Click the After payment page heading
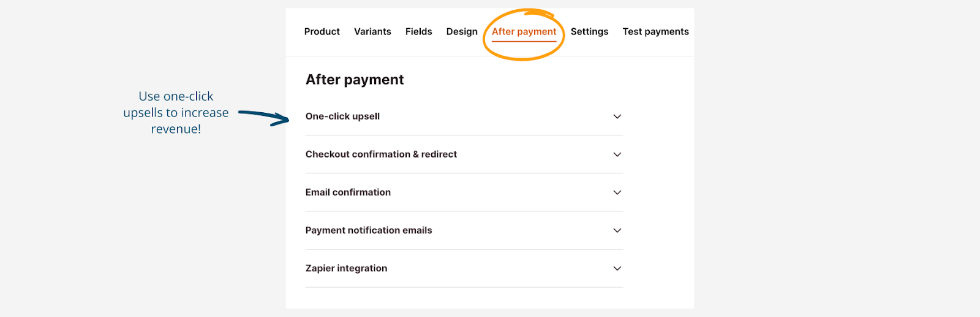The image size is (980, 317). [x=355, y=80]
